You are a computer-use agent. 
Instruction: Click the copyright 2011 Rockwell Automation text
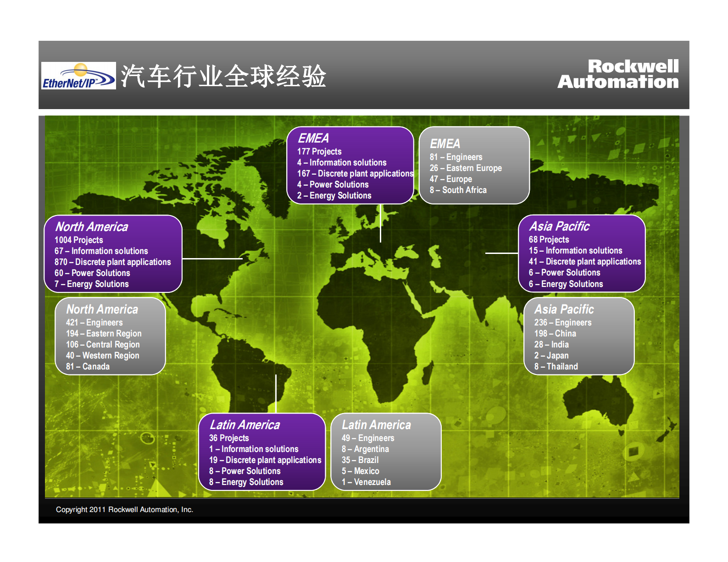pyautogui.click(x=124, y=510)
